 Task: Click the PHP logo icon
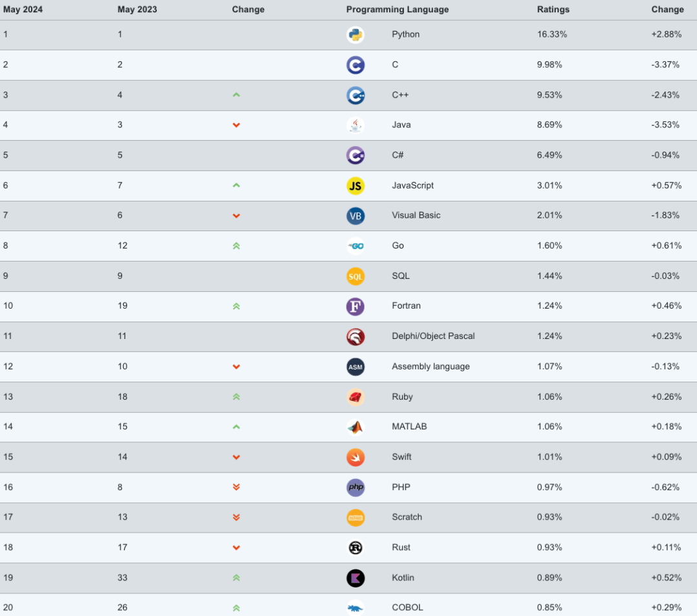pos(355,488)
